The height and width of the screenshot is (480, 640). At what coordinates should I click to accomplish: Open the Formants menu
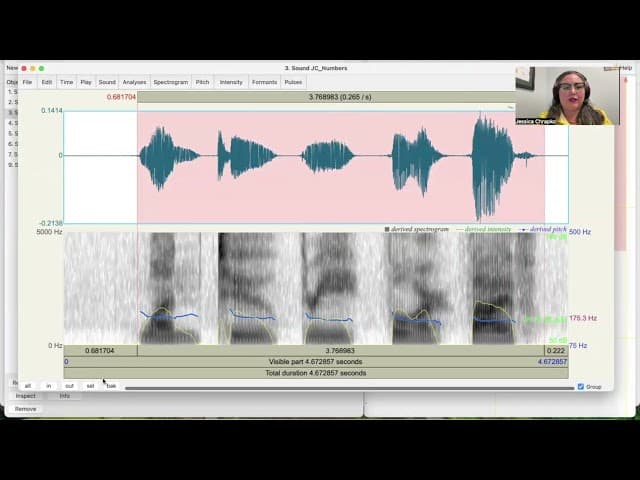pyautogui.click(x=264, y=82)
